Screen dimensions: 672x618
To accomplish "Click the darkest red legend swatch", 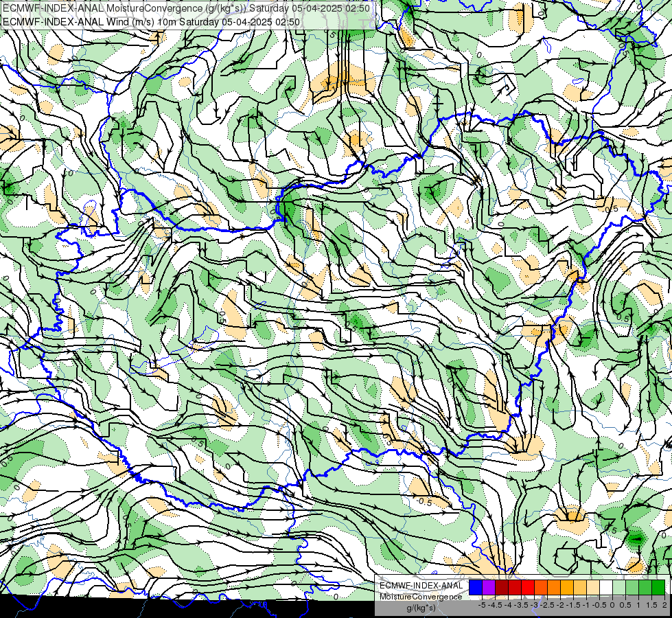I will (x=502, y=588).
